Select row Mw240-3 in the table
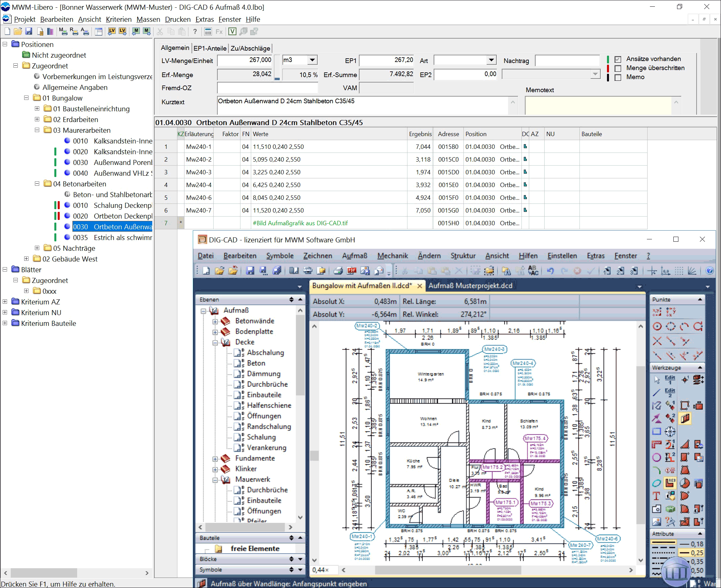Viewport: 721px width, 588px height. [x=401, y=172]
